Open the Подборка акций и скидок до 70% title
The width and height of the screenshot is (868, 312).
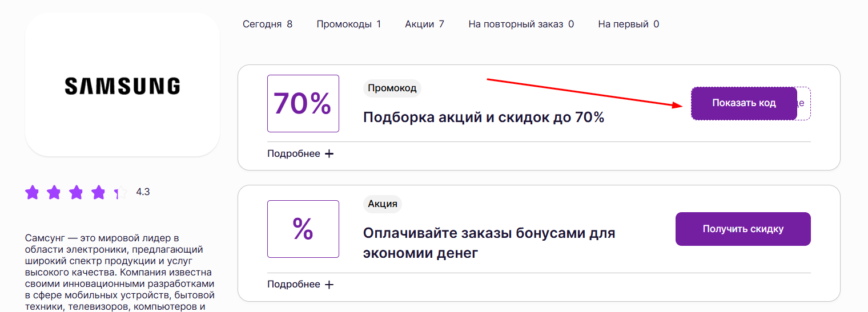coord(483,117)
